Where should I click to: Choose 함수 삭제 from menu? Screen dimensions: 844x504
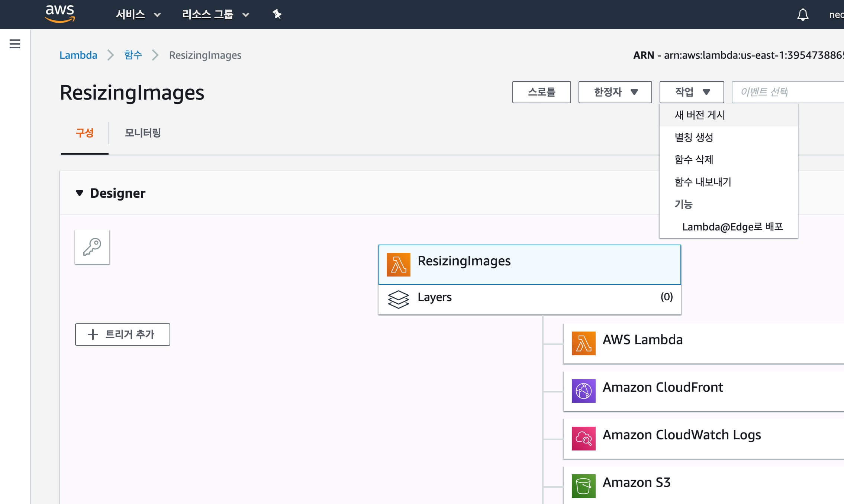tap(728, 160)
